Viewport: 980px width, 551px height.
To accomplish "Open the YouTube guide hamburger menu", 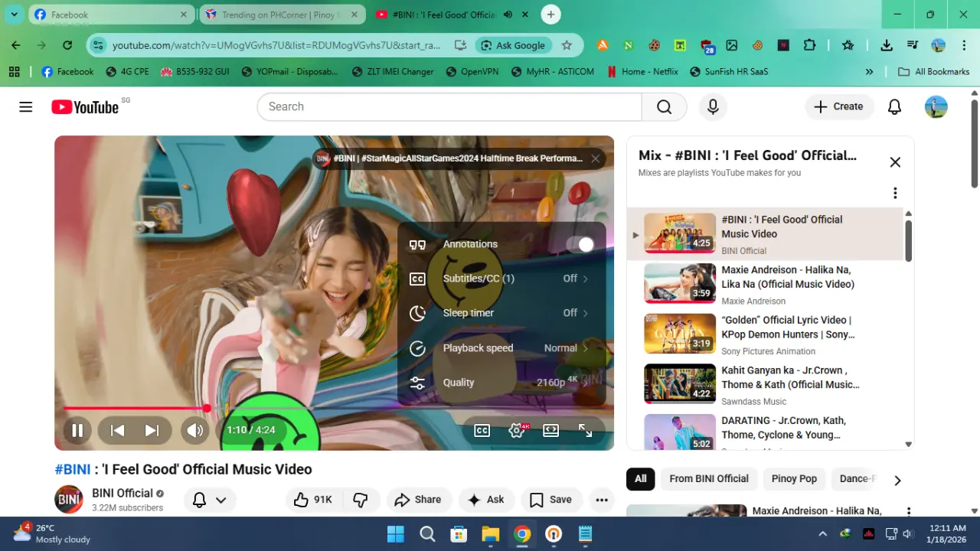I will click(26, 107).
